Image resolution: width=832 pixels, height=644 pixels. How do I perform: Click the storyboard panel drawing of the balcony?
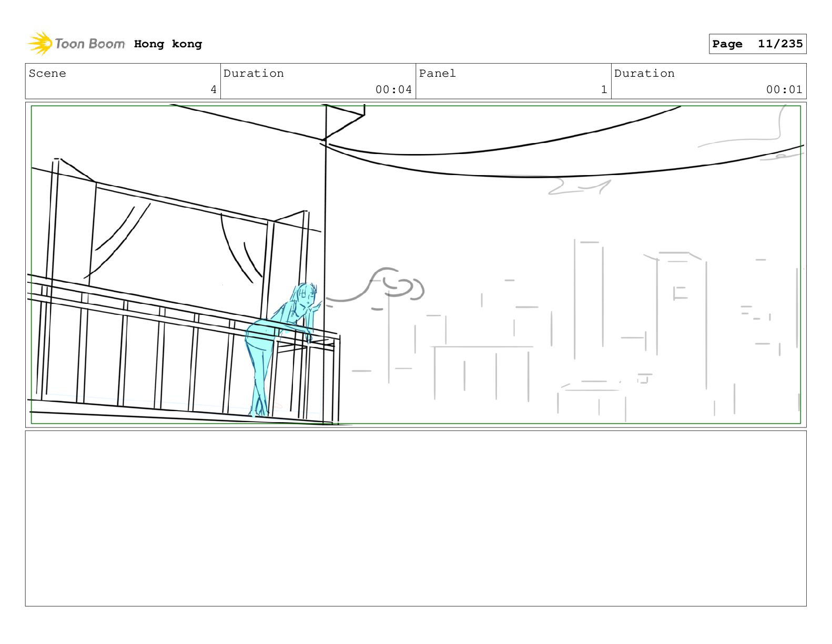point(415,264)
